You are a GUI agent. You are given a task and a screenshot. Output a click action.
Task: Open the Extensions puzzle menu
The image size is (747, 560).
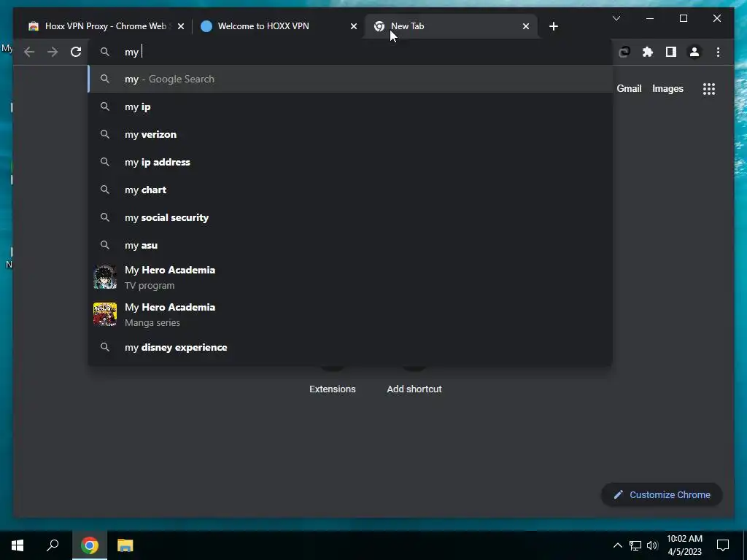point(648,52)
